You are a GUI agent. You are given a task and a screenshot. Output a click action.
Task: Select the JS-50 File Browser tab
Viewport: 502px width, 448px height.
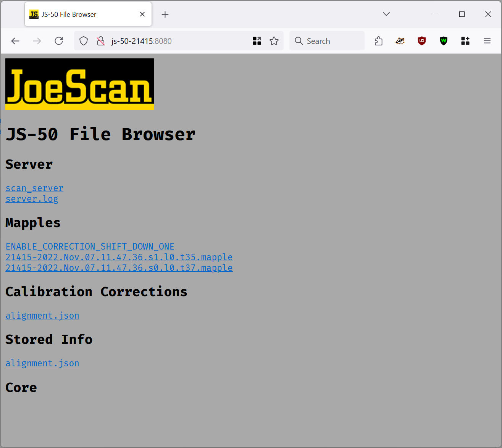[88, 14]
